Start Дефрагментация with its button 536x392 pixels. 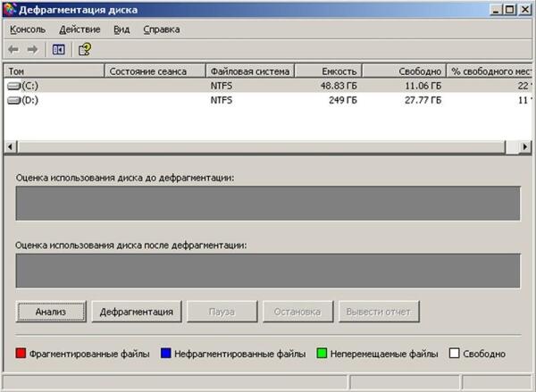point(138,312)
